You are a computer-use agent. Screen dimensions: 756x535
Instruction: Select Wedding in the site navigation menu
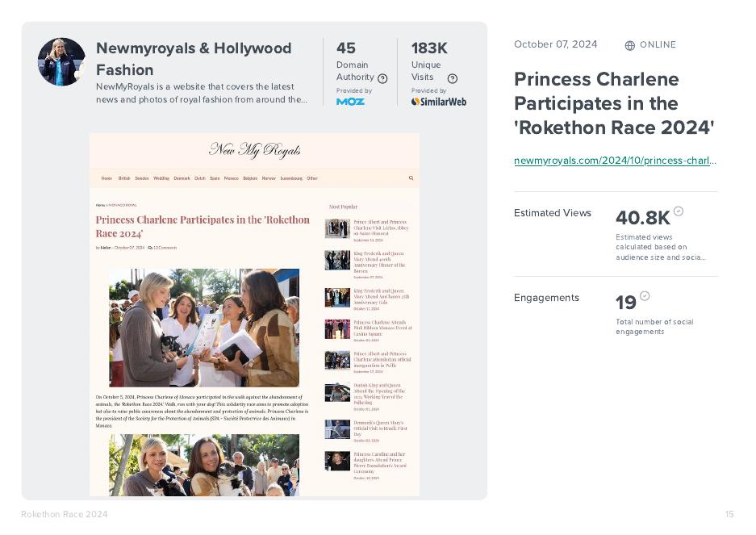161,178
